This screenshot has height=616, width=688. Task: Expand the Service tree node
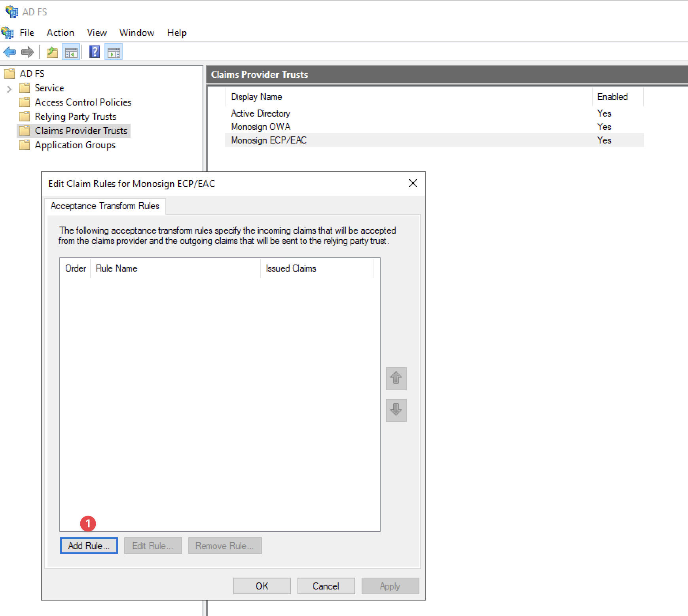[x=9, y=89]
